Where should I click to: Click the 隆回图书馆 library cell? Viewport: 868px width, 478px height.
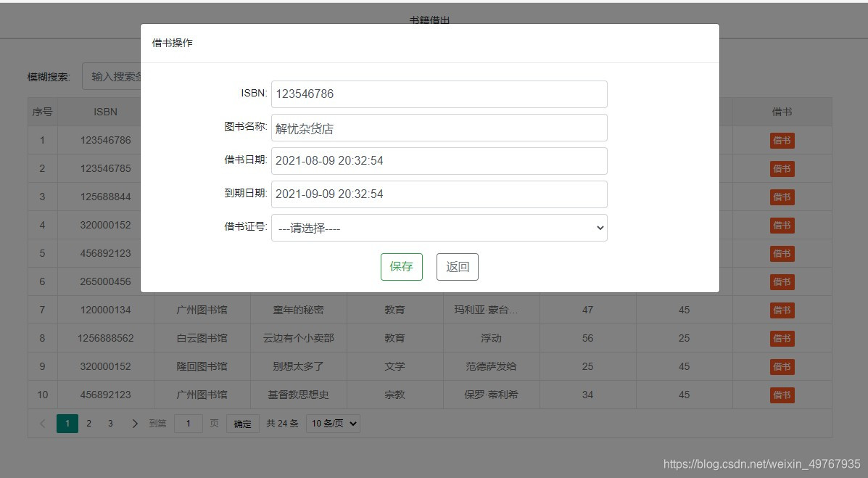[x=202, y=367]
